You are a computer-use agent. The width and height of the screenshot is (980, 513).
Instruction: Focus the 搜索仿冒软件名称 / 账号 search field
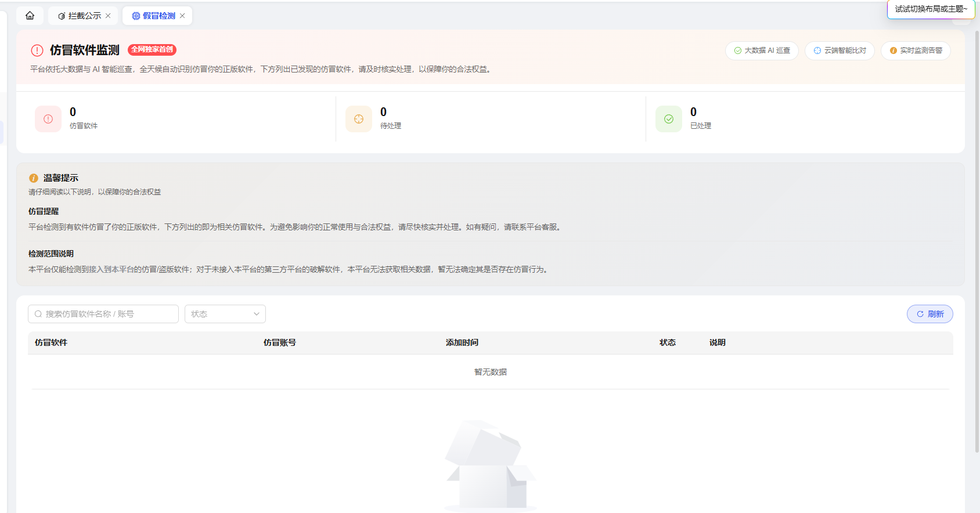pos(103,314)
